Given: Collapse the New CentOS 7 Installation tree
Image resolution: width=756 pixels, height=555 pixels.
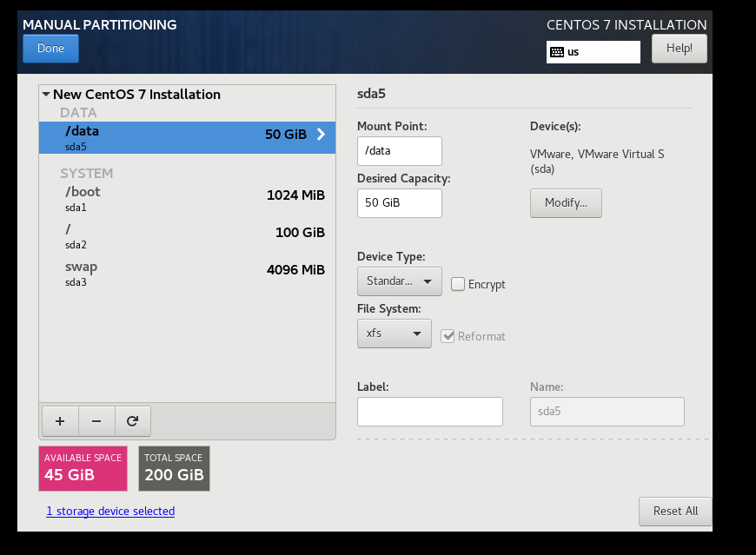Looking at the screenshot, I should pos(46,95).
